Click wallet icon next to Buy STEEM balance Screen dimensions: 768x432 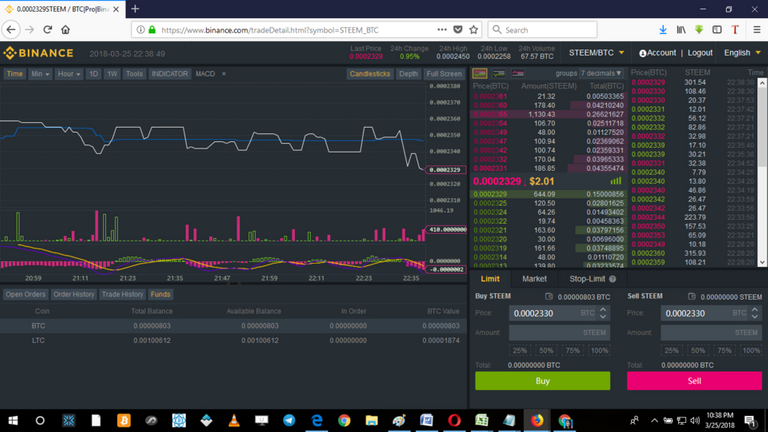pyautogui.click(x=549, y=296)
